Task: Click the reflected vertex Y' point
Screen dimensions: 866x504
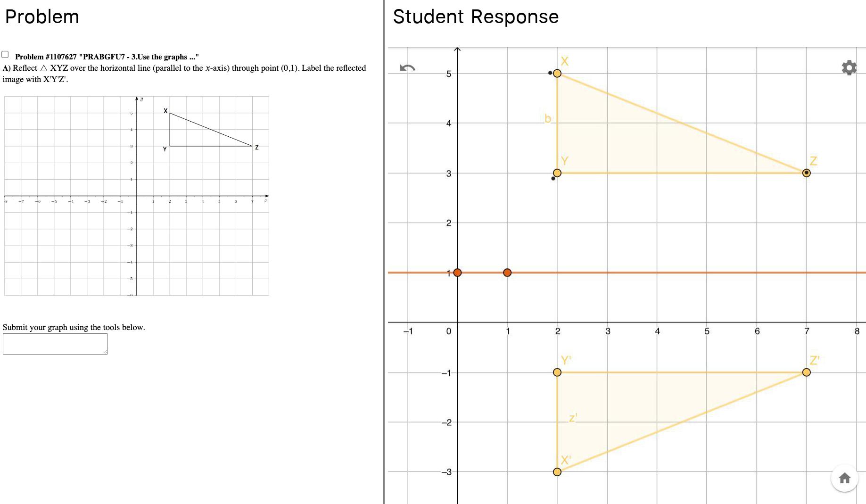Action: click(557, 372)
